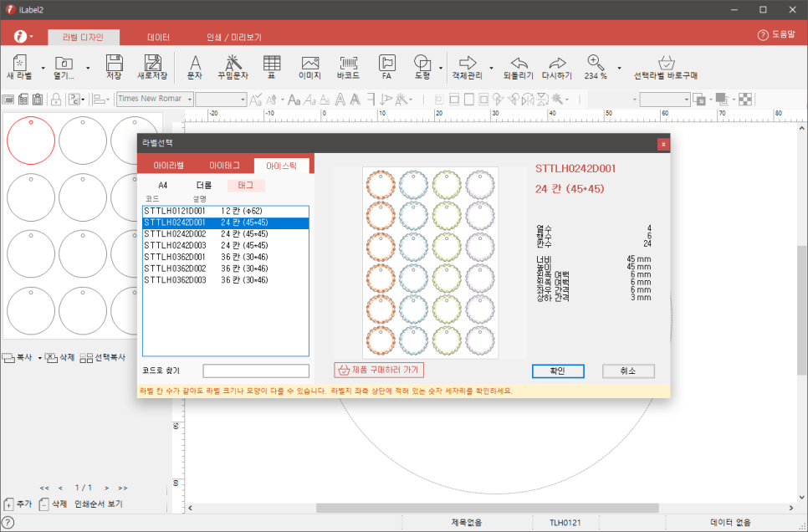The width and height of the screenshot is (808, 532).
Task: Expand the 객체관리 dropdown arrow
Action: click(x=491, y=68)
